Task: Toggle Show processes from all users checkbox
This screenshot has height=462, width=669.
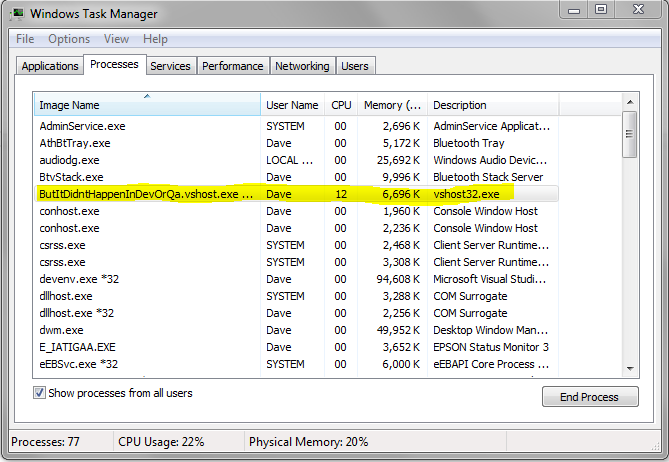Action: (39, 392)
